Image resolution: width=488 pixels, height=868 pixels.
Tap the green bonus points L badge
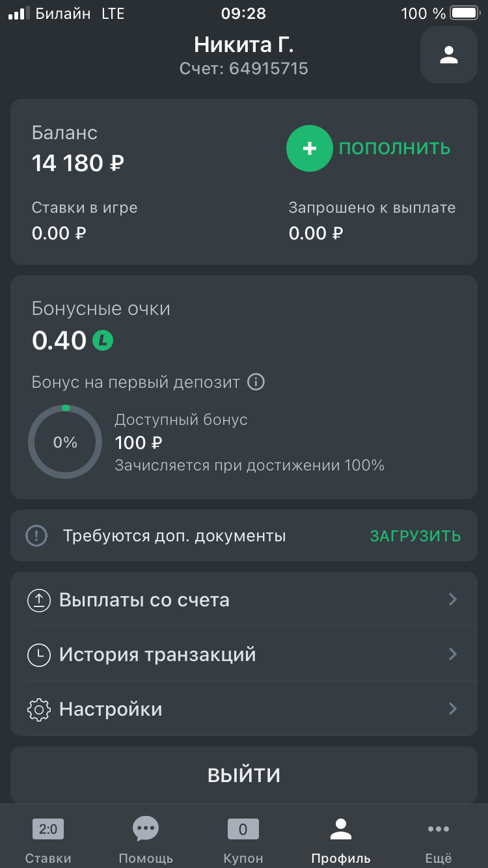coord(103,340)
